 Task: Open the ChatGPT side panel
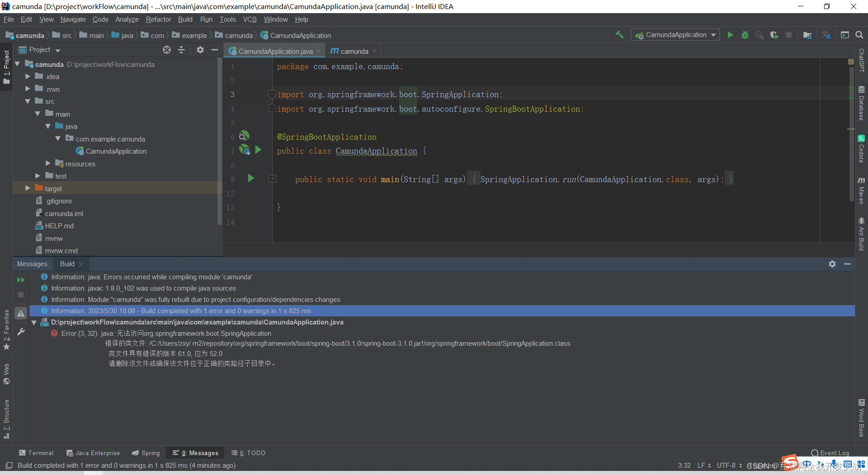[x=861, y=60]
